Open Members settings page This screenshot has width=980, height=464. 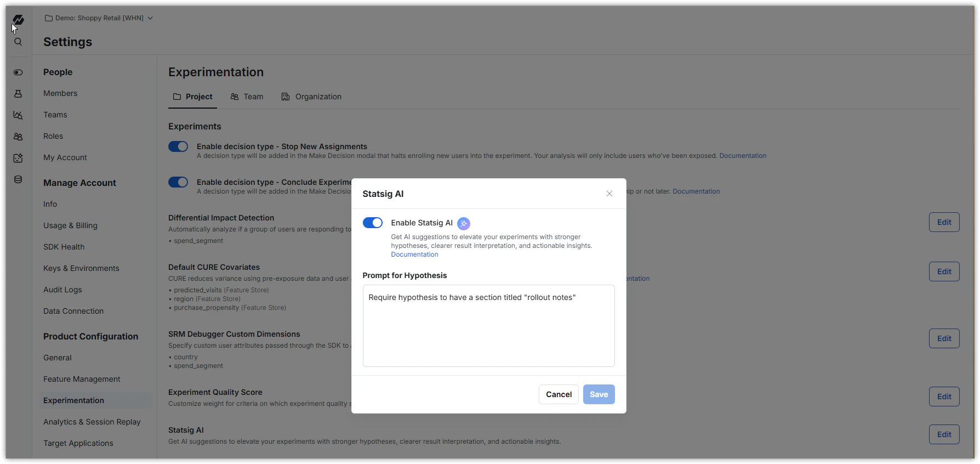[60, 93]
